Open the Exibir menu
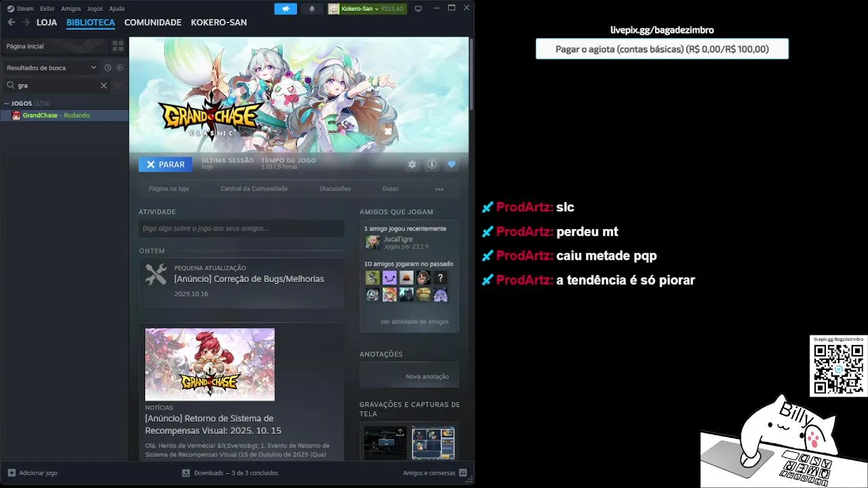 tap(47, 9)
